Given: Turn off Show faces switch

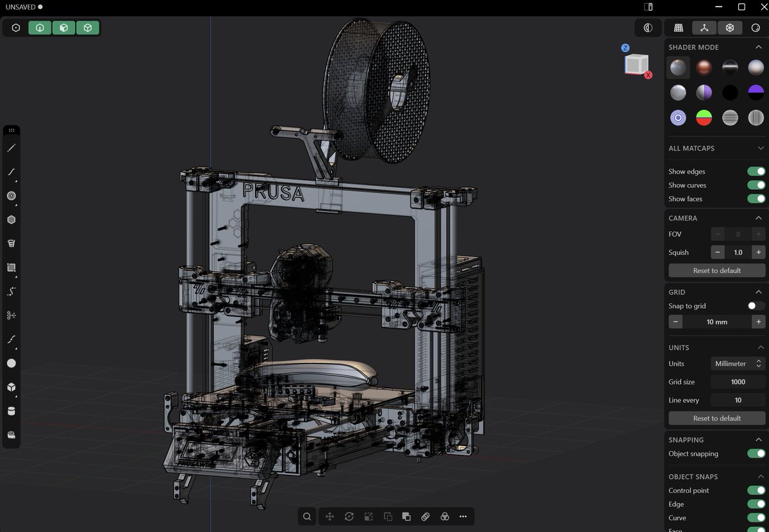Looking at the screenshot, I should (x=756, y=199).
